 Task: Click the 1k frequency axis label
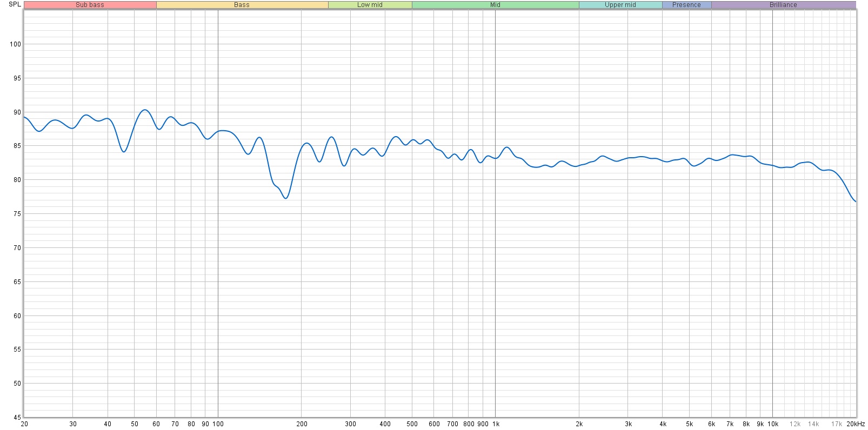pyautogui.click(x=496, y=424)
